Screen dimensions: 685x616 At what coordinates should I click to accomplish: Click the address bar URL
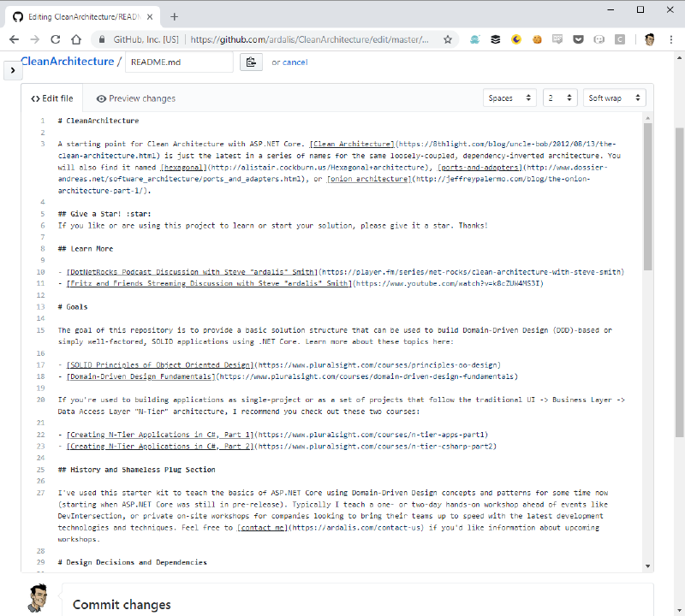309,39
